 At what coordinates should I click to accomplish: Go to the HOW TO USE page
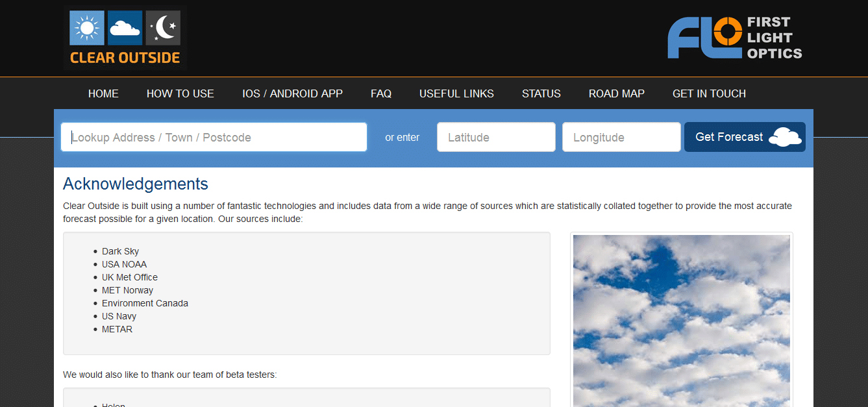[180, 93]
